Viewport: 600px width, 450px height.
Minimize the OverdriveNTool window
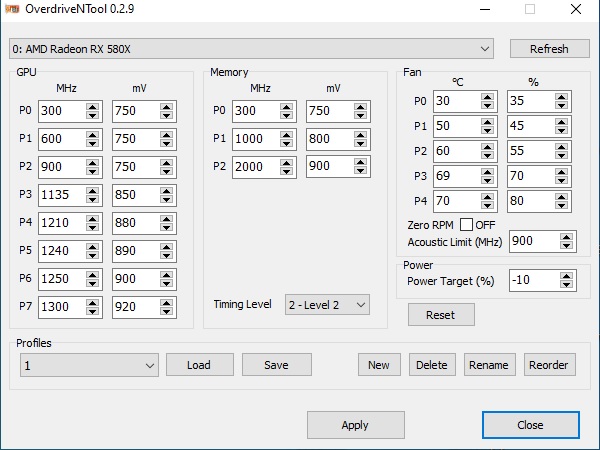(485, 9)
